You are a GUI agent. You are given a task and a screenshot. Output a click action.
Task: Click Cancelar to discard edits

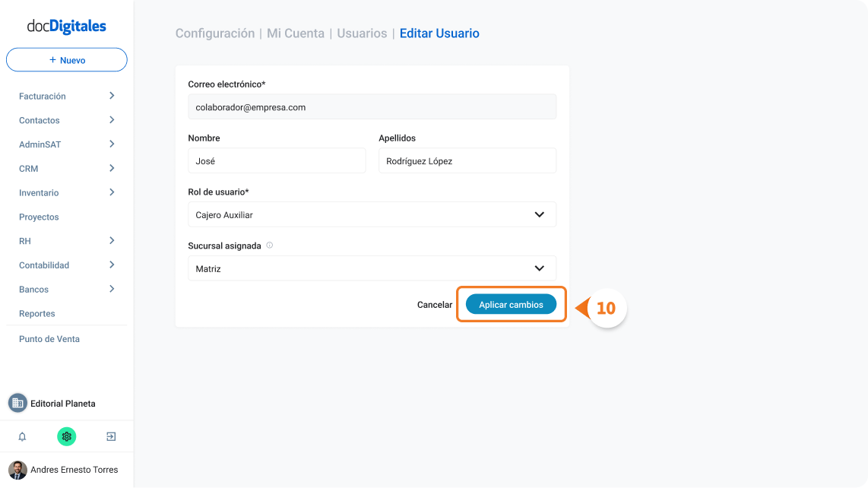point(435,305)
